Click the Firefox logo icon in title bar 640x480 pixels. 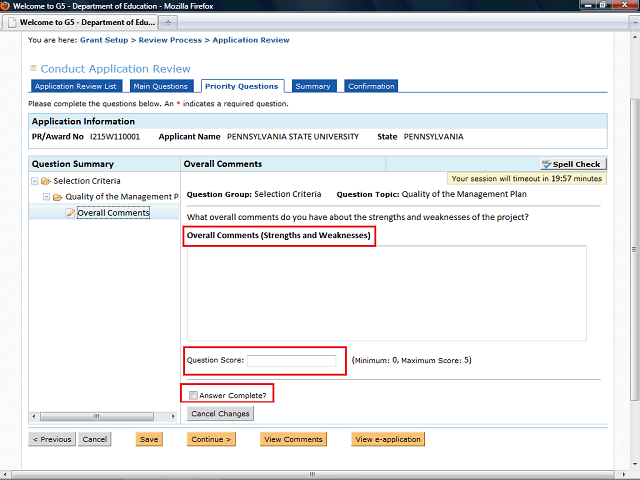(5, 5)
